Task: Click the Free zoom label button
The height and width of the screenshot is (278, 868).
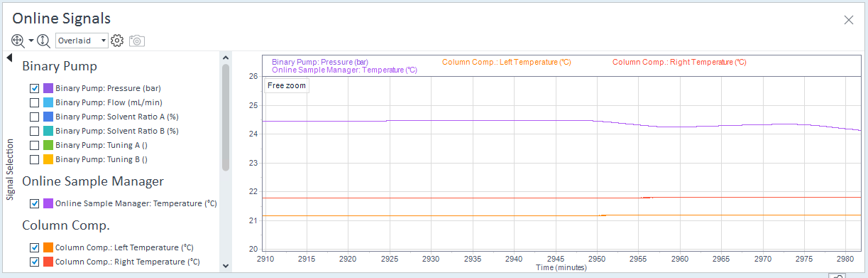Action: click(287, 85)
